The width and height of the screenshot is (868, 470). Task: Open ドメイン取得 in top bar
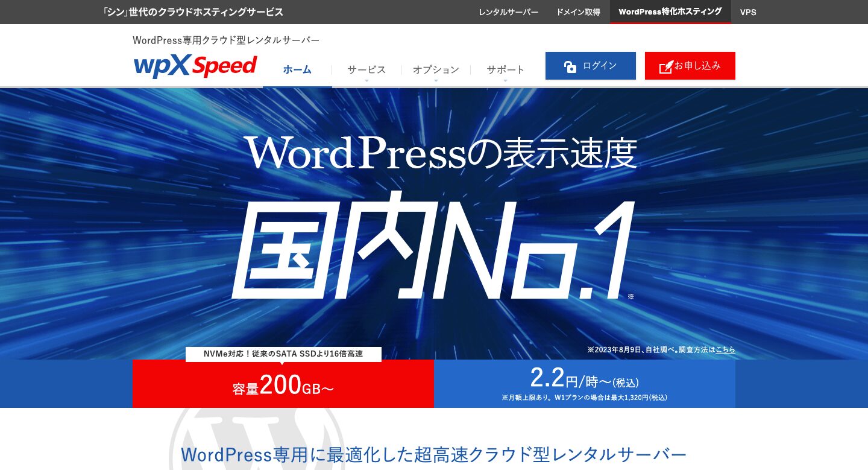coord(578,12)
